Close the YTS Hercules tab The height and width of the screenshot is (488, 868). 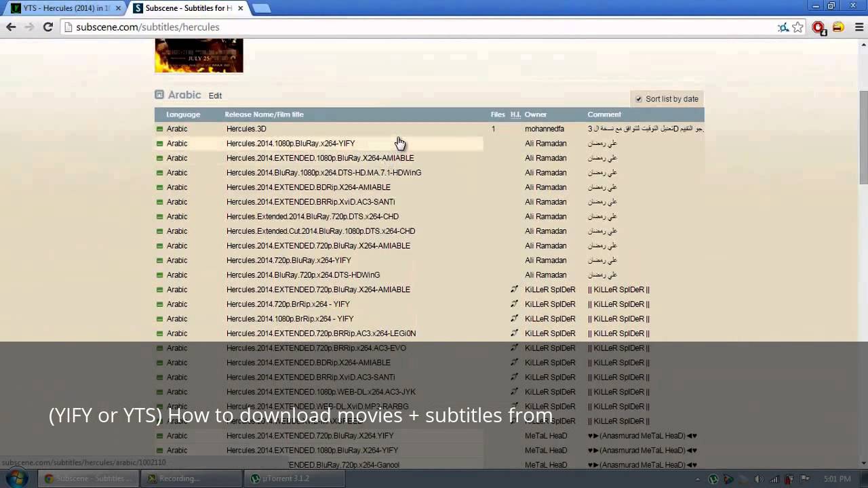118,8
